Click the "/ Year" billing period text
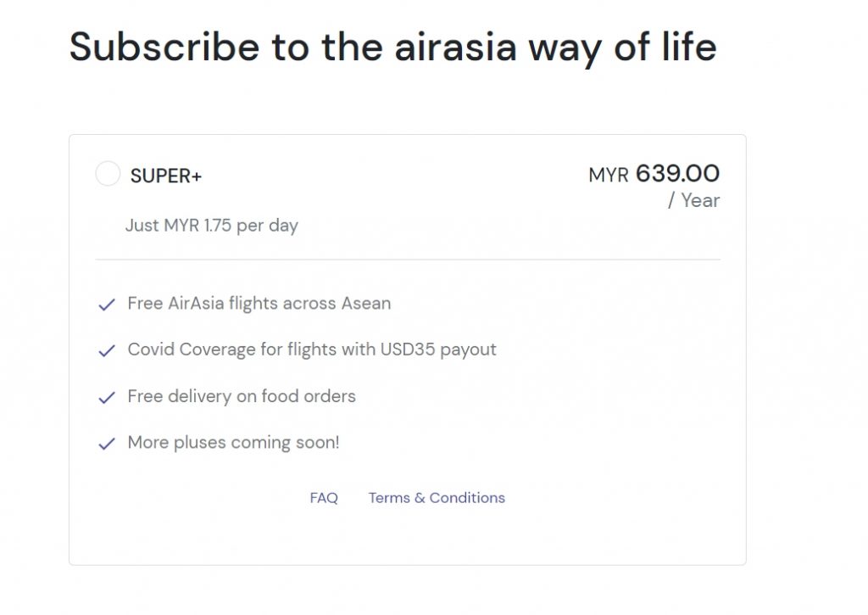 [x=693, y=201]
